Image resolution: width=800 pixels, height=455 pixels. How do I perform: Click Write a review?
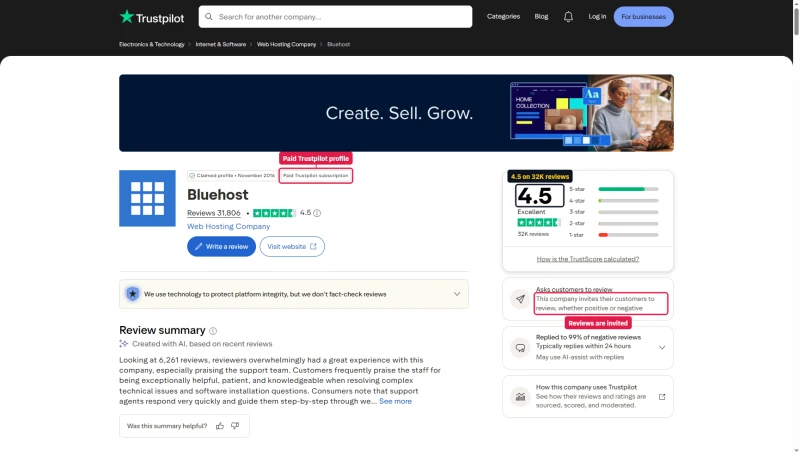[x=221, y=247]
